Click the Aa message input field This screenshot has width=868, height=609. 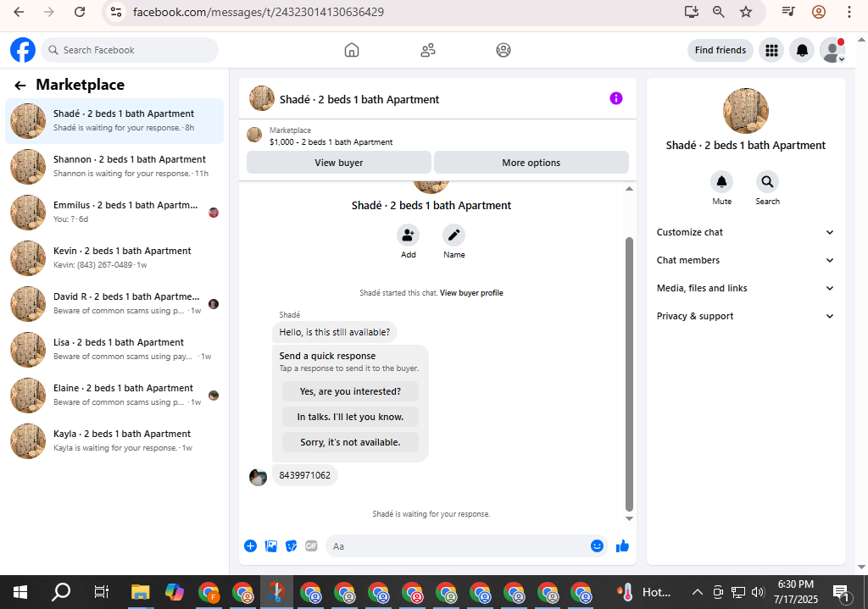point(459,546)
